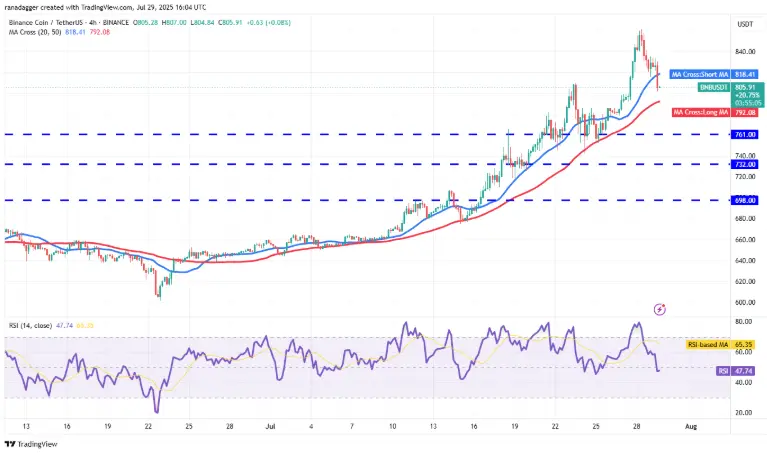Click the Jul date label on time axis
Viewport: 767px width, 453px height.
coord(270,427)
